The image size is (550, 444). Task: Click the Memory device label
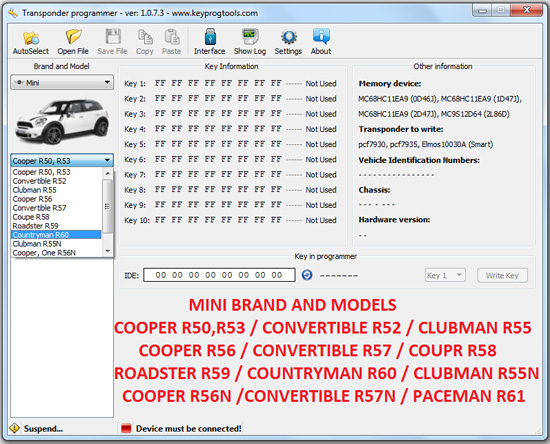tap(390, 83)
